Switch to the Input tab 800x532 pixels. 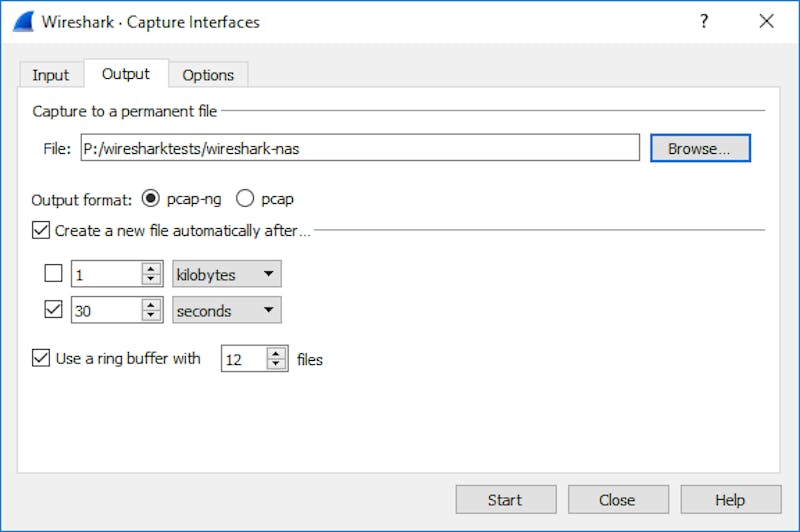coord(50,75)
